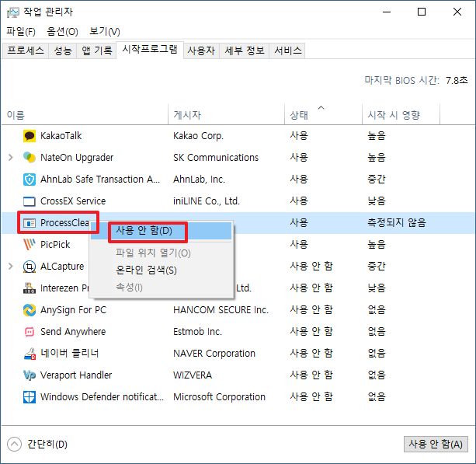Click the Send Anywhere icon
Screen dimensions: 476x464
click(x=30, y=332)
